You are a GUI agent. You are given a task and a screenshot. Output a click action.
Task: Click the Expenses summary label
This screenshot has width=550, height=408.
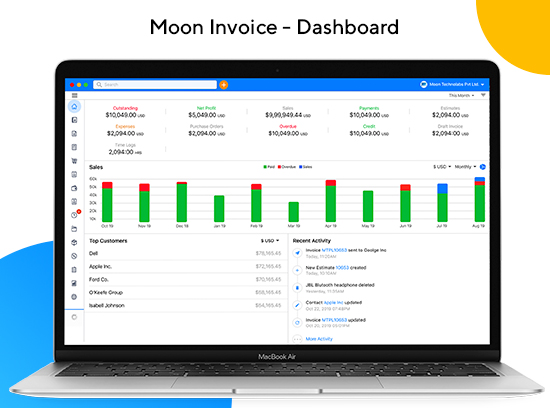pyautogui.click(x=125, y=126)
